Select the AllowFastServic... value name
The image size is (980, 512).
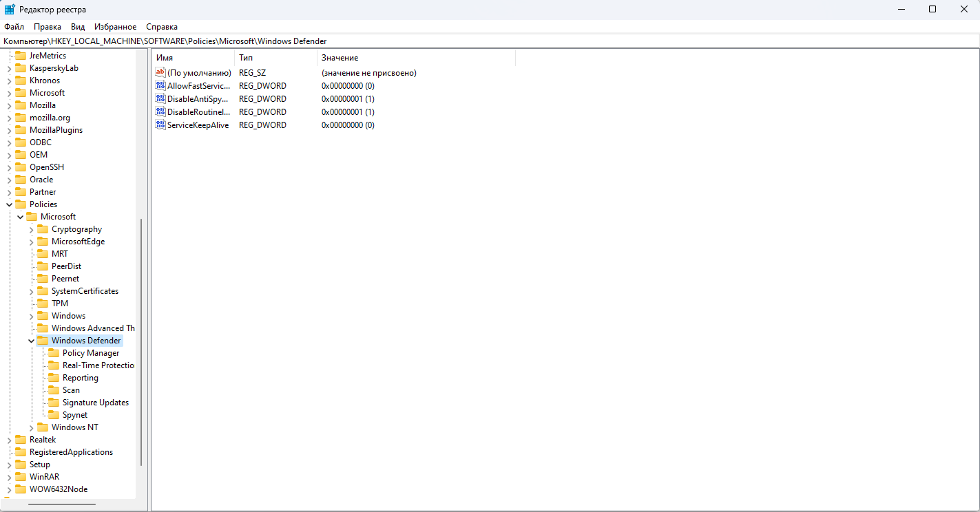tap(198, 85)
